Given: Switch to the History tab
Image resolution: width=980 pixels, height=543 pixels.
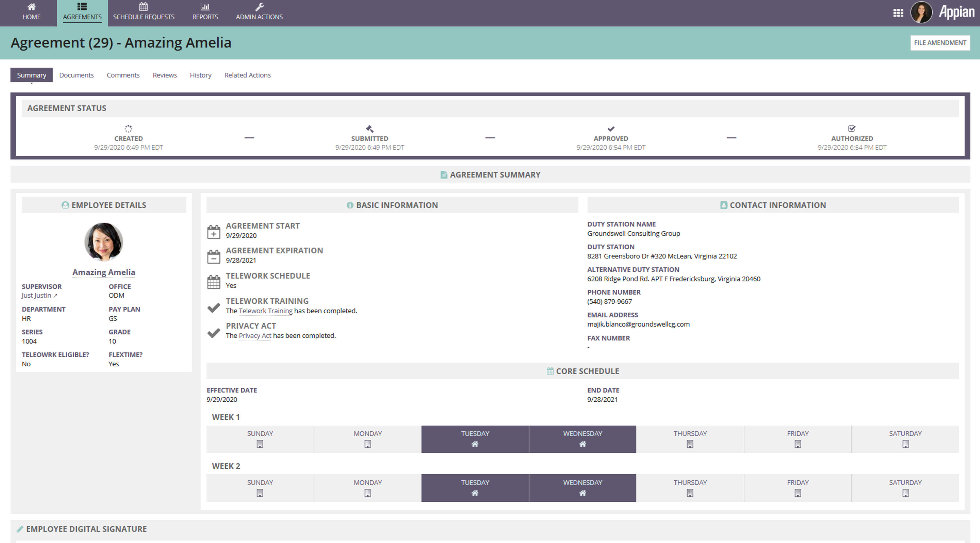Looking at the screenshot, I should click(201, 75).
